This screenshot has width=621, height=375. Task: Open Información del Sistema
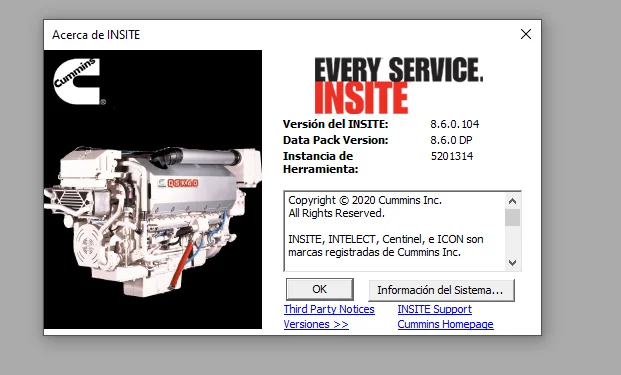[x=441, y=290]
